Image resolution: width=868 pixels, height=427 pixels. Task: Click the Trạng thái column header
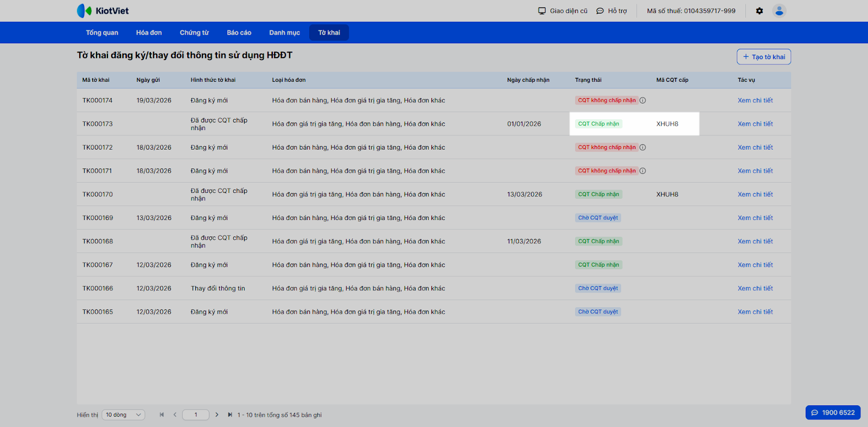[588, 80]
